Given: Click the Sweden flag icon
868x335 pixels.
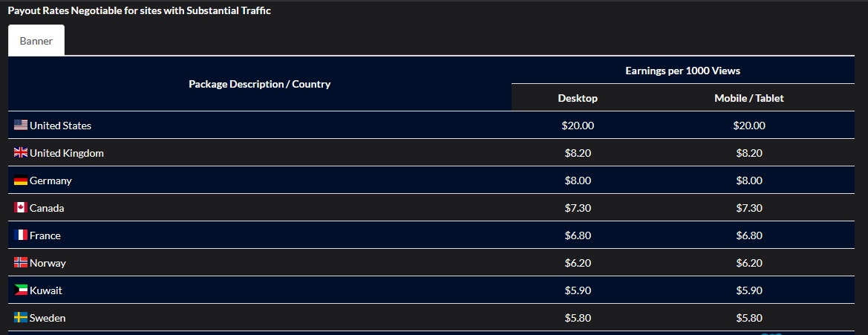Looking at the screenshot, I should click(x=21, y=318).
